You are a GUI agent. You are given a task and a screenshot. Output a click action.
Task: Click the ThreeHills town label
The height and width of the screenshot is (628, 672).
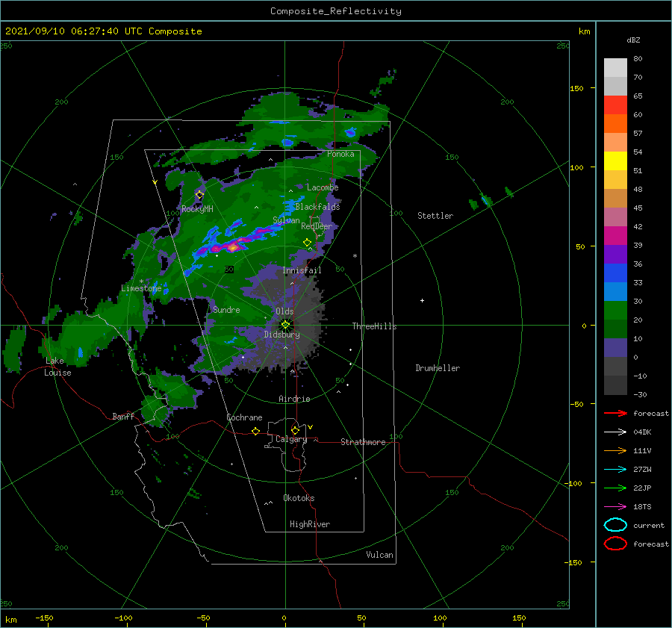375,326
